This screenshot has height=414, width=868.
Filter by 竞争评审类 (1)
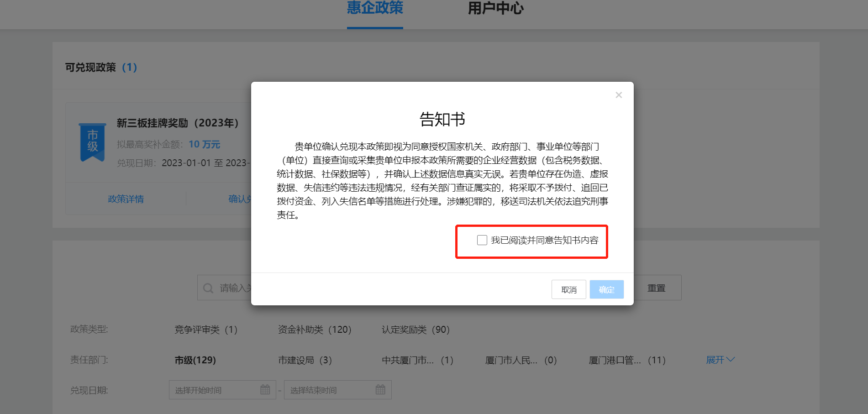206,330
